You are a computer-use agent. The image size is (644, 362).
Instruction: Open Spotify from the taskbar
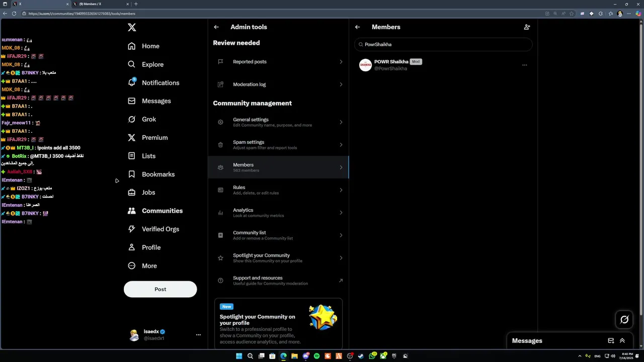pyautogui.click(x=316, y=356)
